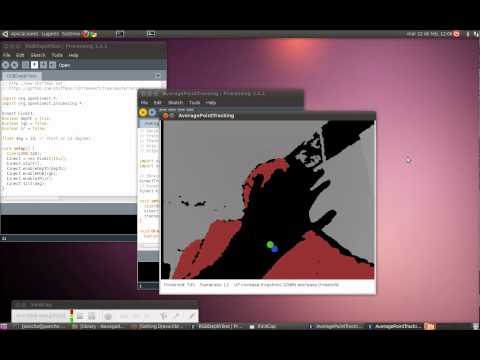Close the AveragePointTracking sketch output window
The image size is (480, 360).
tap(166, 116)
